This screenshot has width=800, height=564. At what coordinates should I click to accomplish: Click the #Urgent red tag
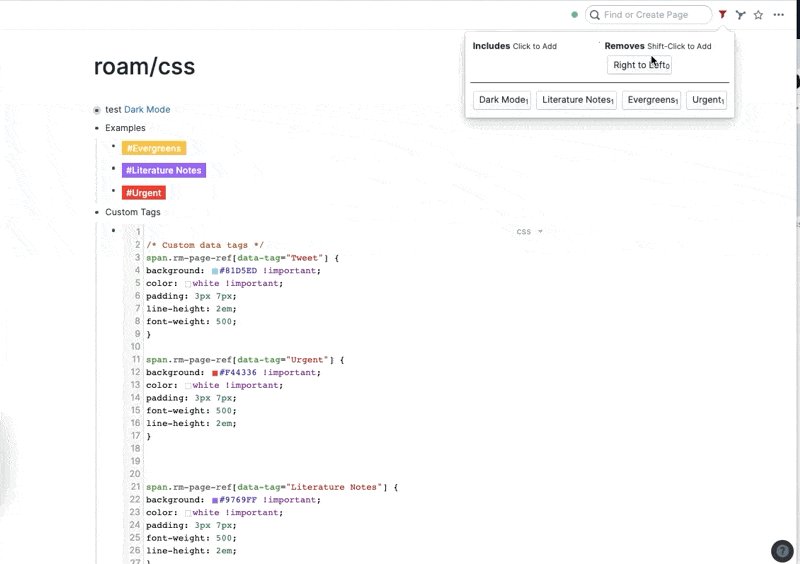click(x=144, y=193)
